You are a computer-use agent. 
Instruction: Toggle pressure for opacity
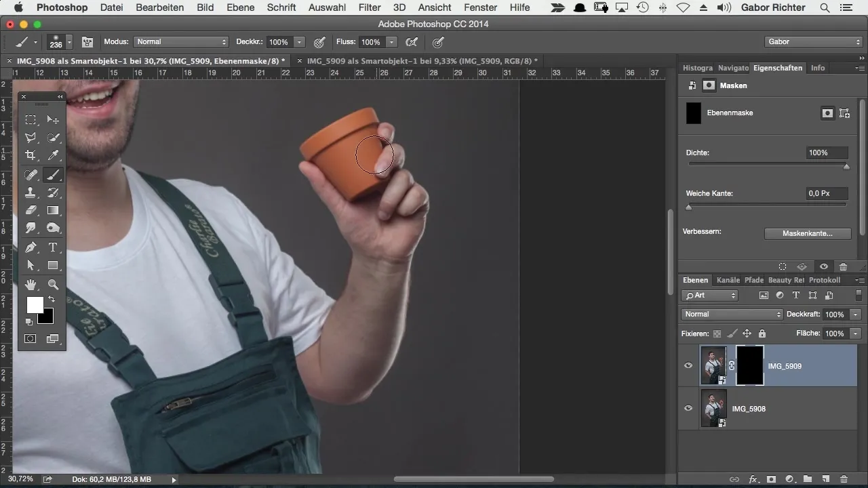(x=320, y=42)
